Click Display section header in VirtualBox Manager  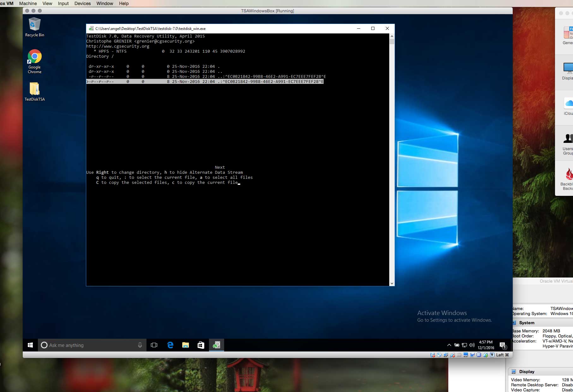(527, 372)
